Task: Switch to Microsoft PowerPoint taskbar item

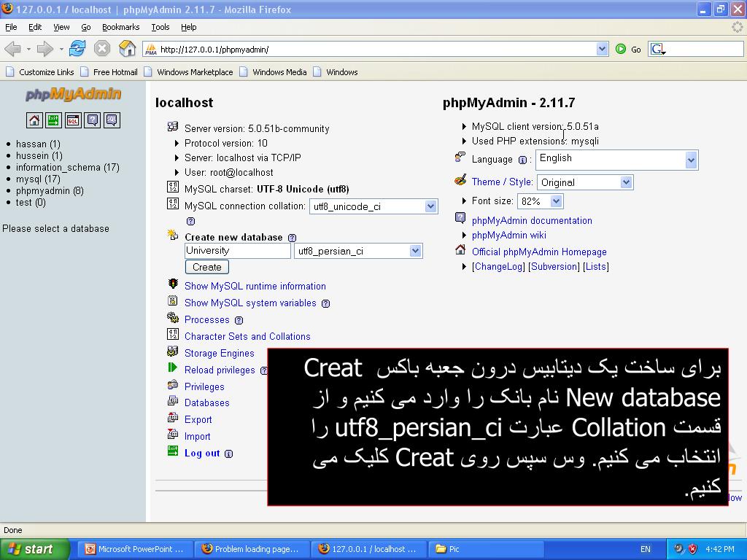Action: 135,549
